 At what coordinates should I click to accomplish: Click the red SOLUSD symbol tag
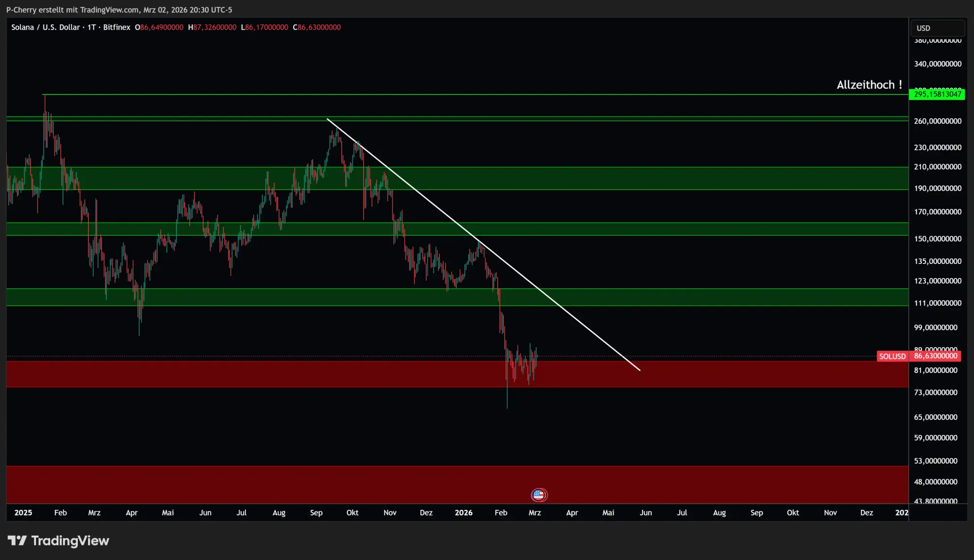tap(892, 356)
